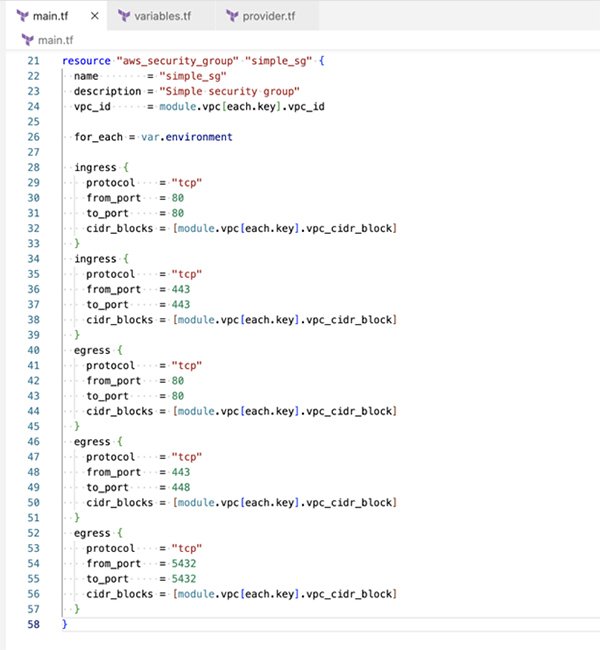
Task: Click the first ingress block keyword
Action: coord(95,168)
